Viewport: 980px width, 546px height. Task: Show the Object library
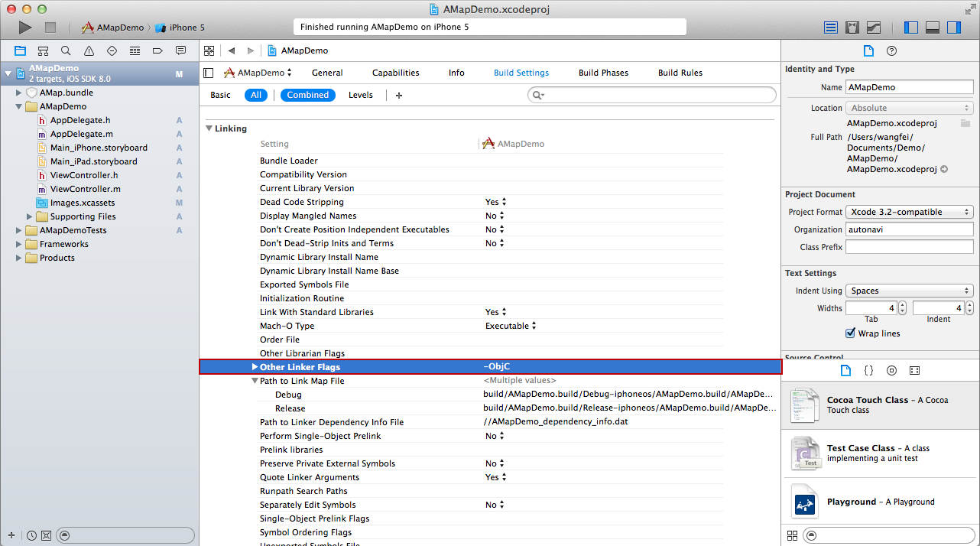click(891, 371)
